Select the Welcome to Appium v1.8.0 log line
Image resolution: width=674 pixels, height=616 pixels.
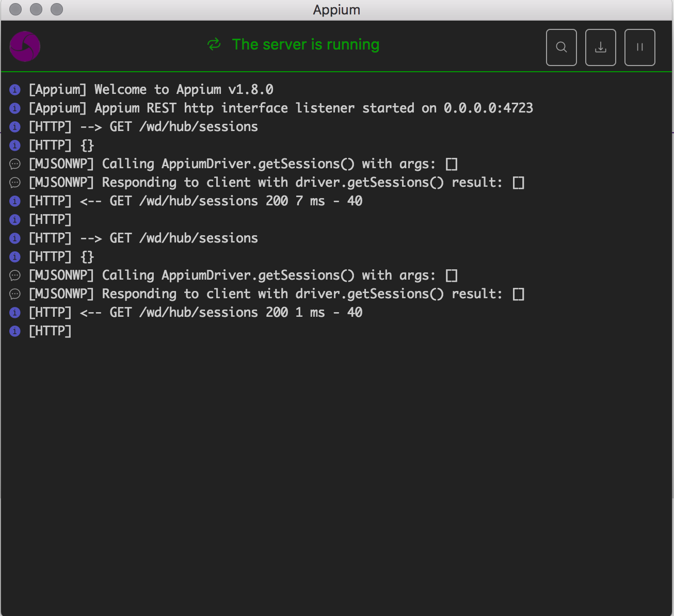tap(151, 89)
